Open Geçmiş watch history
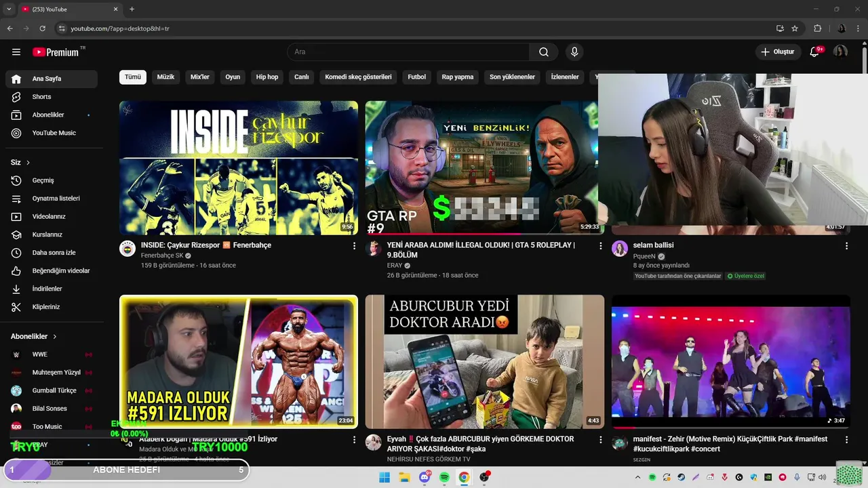Screen dimensions: 868x488 coord(52,180)
